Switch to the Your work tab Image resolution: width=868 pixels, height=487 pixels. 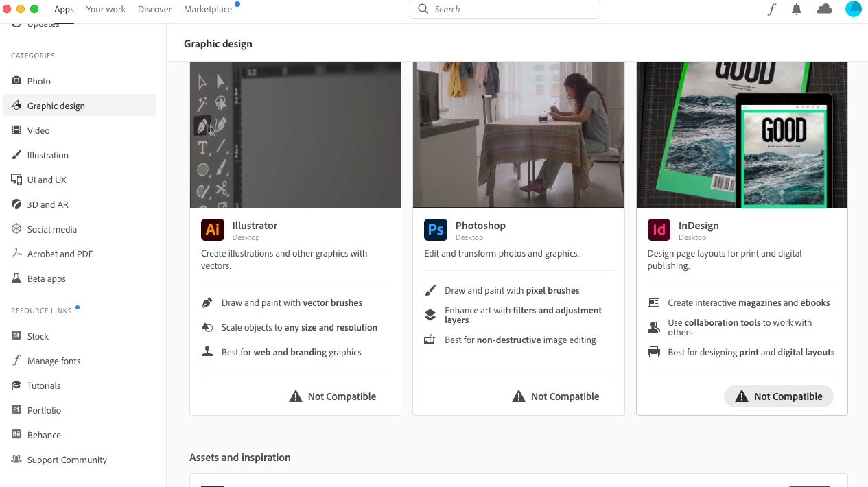(x=106, y=9)
